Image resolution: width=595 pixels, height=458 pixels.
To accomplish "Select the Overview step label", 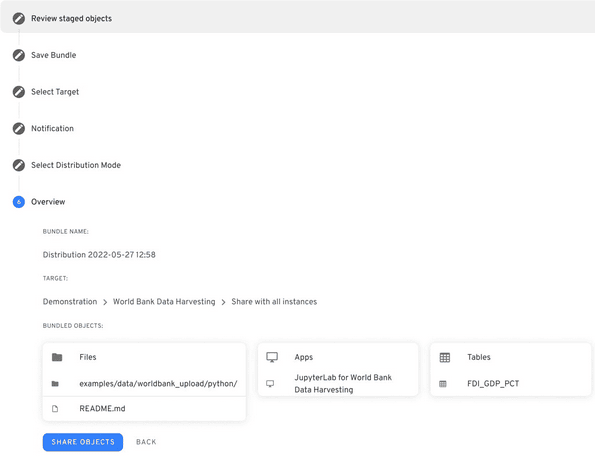I will point(48,202).
